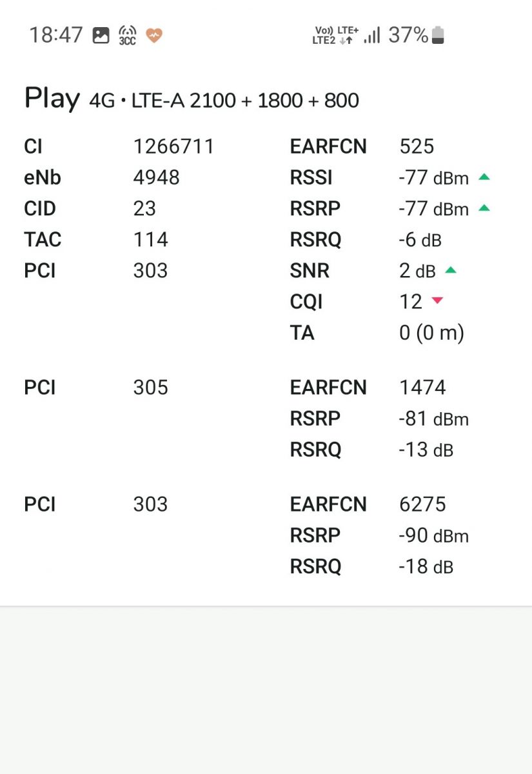532x774 pixels.
Task: Tap the EARFCN 1474 value
Action: coord(422,387)
